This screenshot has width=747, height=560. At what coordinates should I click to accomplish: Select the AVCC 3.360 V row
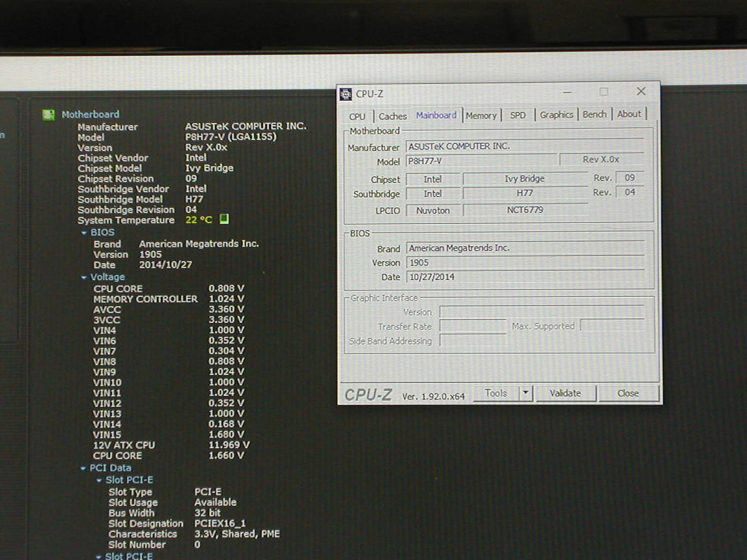click(x=169, y=310)
